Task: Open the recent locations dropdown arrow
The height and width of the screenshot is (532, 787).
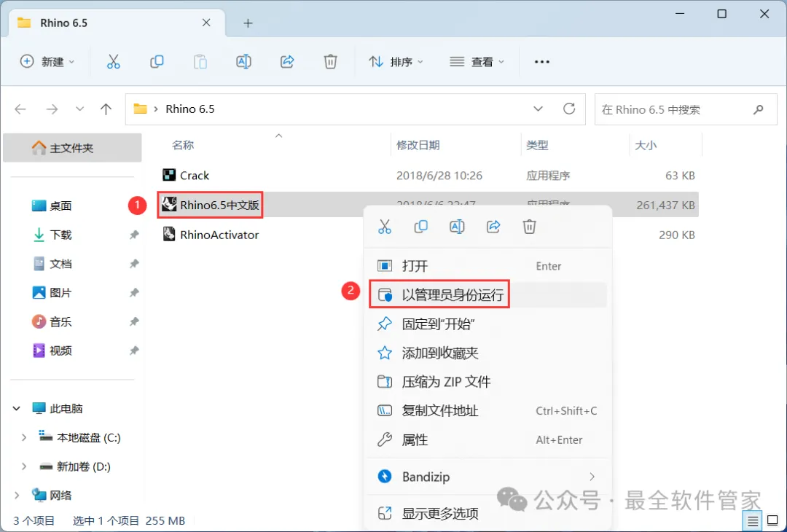Action: (79, 109)
